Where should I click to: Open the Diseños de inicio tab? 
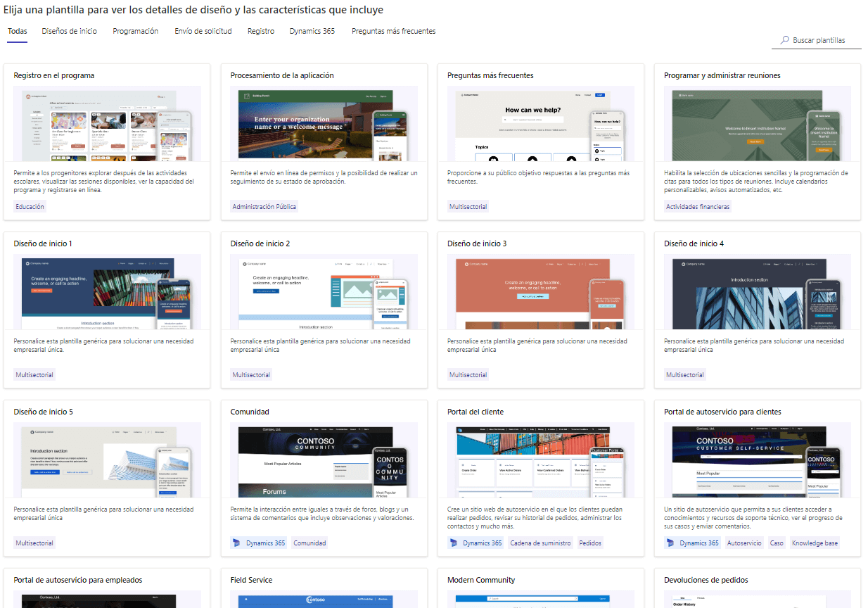pos(70,31)
